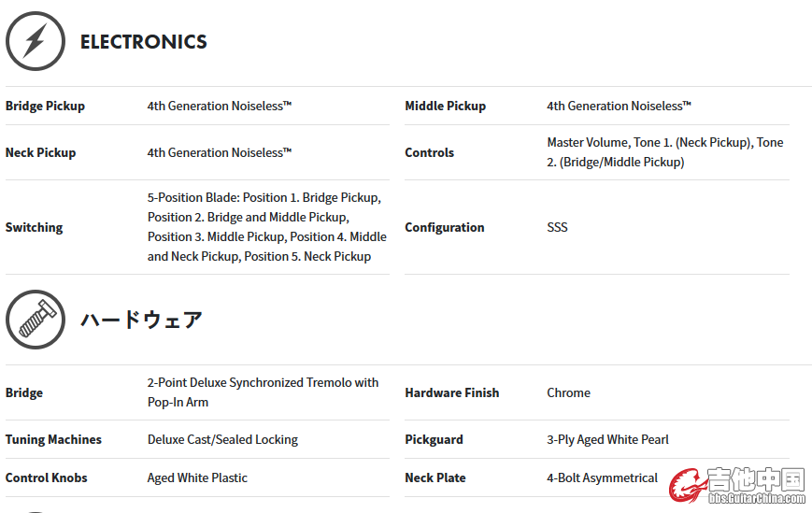Click the ELECTRONICS section heading

point(144,42)
